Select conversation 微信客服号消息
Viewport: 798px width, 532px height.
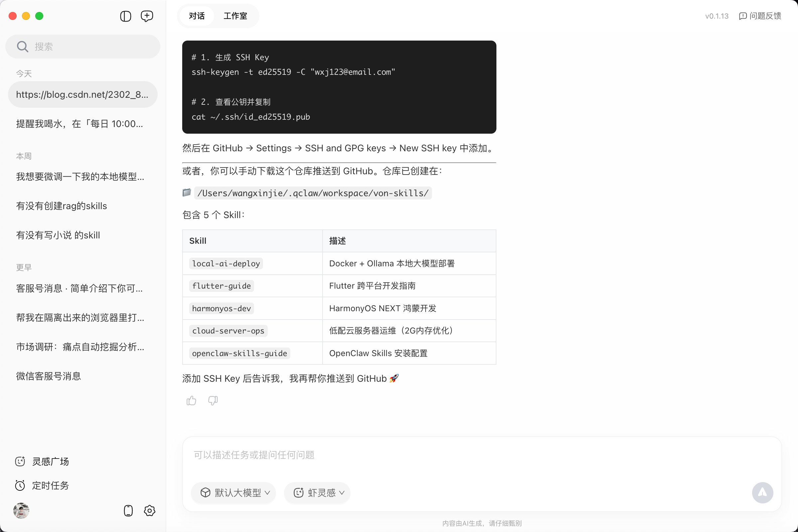point(49,376)
